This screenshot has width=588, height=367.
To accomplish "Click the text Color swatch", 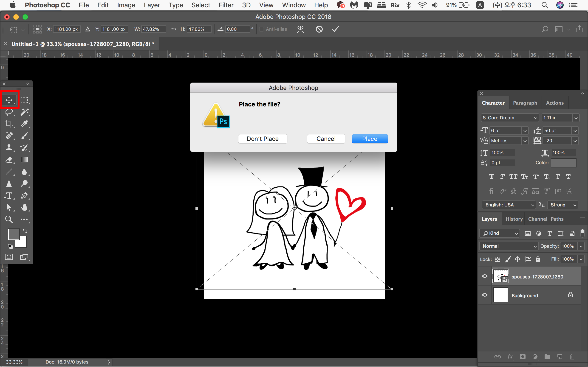I will tap(563, 163).
